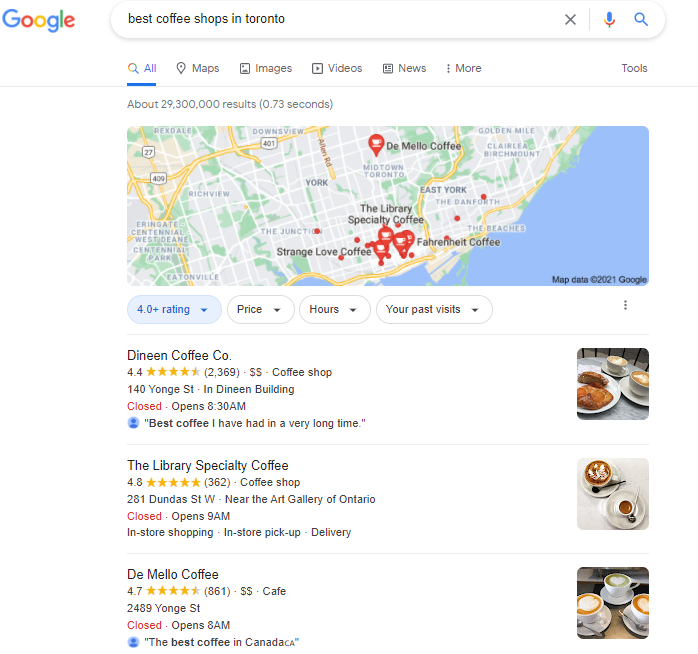Start voice search with the microphone icon
The image size is (698, 654).
coord(609,19)
